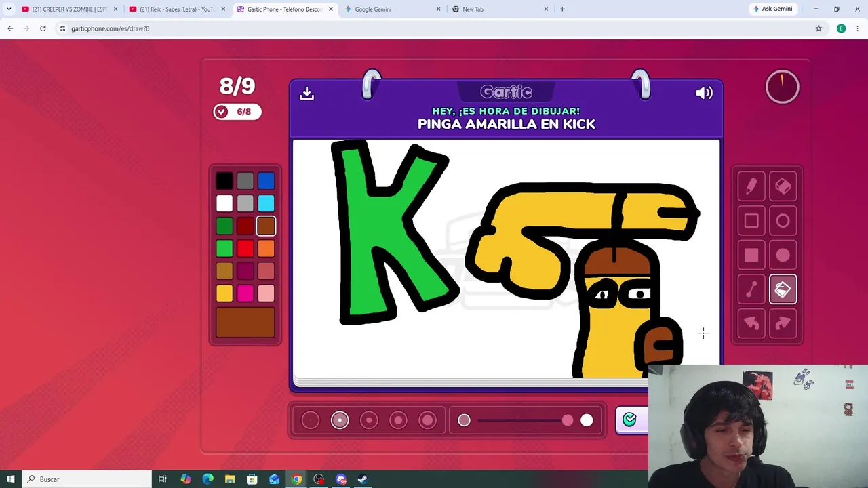Select the fourth brush size
Image resolution: width=868 pixels, height=488 pixels.
pyautogui.click(x=398, y=420)
